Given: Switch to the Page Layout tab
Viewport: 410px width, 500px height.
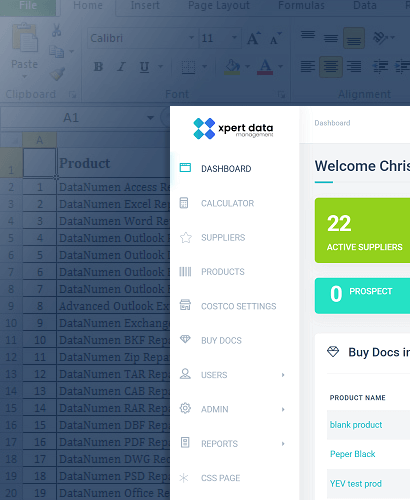Looking at the screenshot, I should [219, 6].
